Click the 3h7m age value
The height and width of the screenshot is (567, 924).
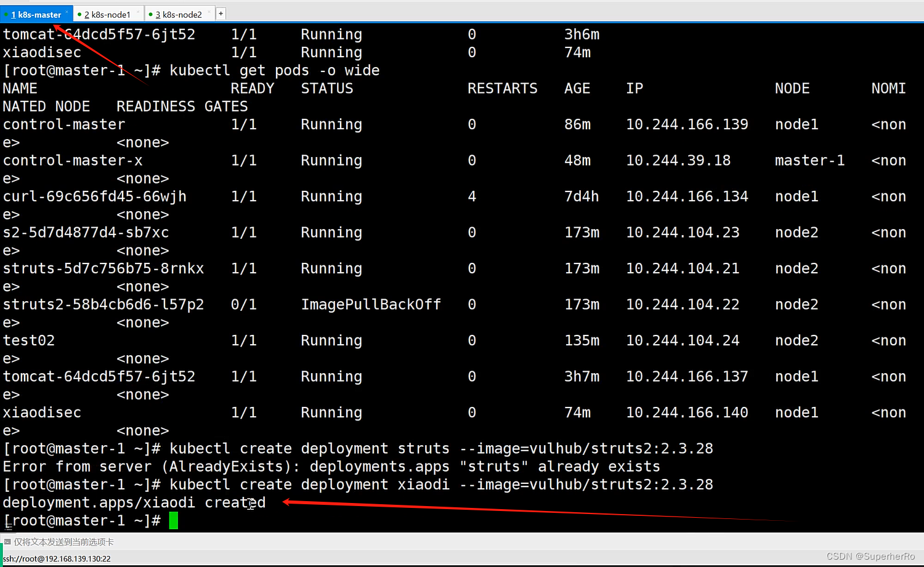582,376
